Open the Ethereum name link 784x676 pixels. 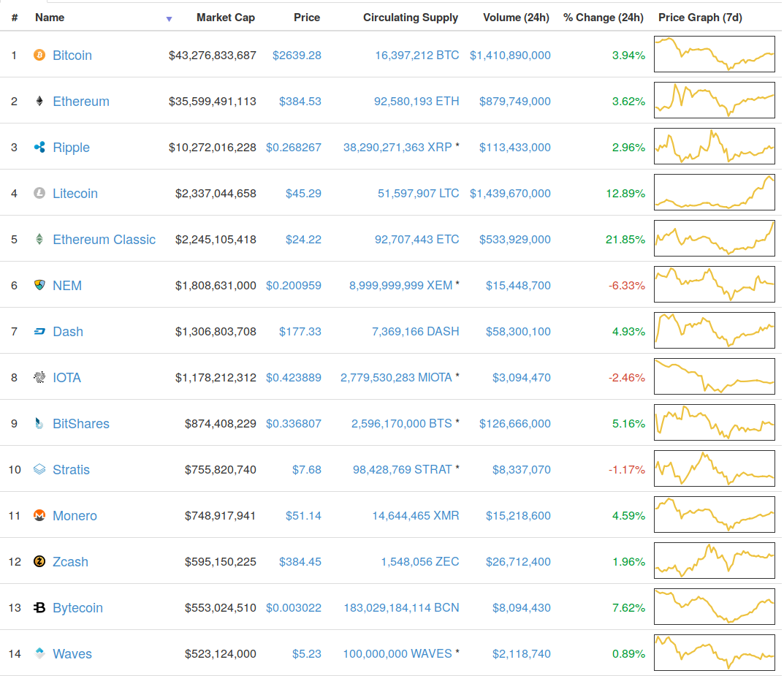pos(81,101)
